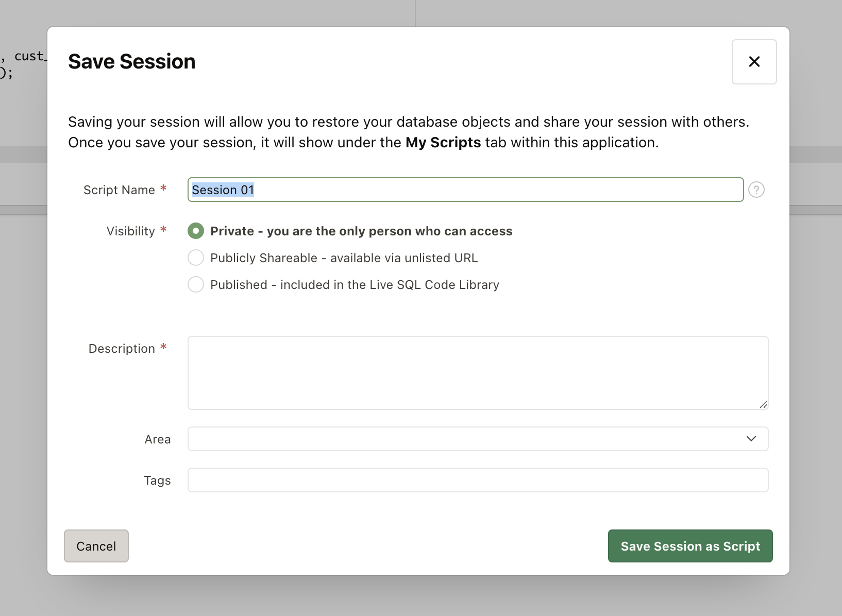Viewport: 842px width, 616px height.
Task: Choose Publicly Shareable visibility
Action: pos(196,258)
